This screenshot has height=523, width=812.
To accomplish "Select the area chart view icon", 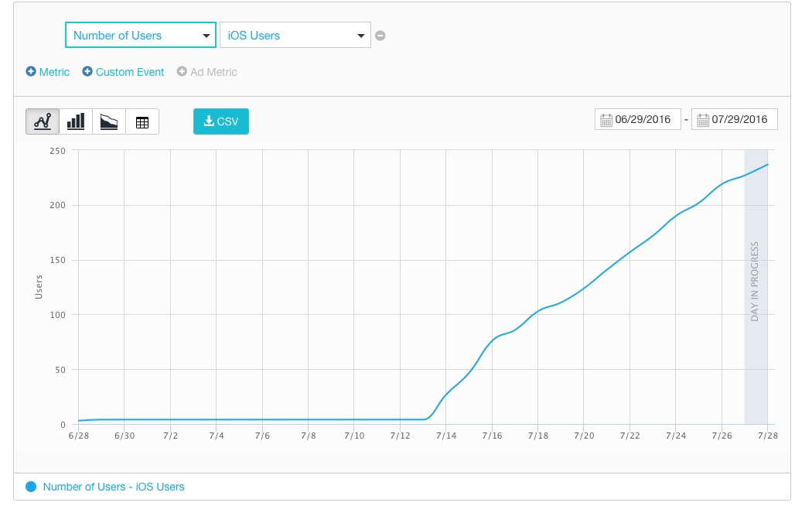I will point(109,121).
